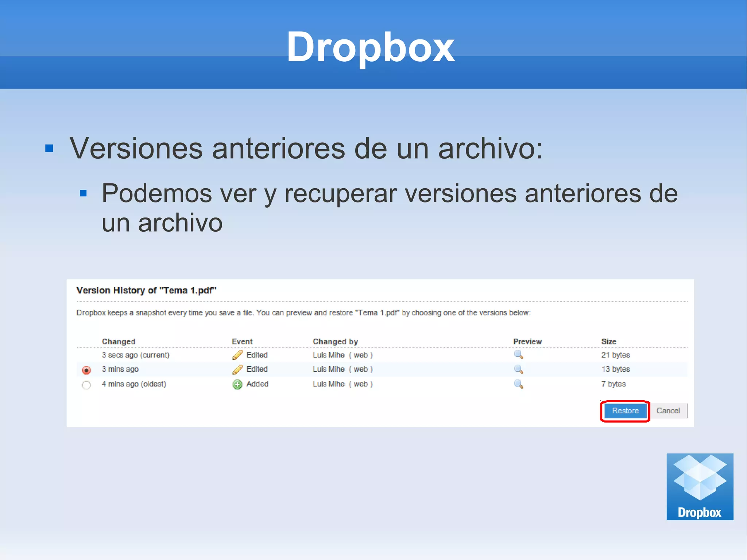Image resolution: width=747 pixels, height=560 pixels.
Task: Click the green Added plus icon
Action: [x=237, y=385]
